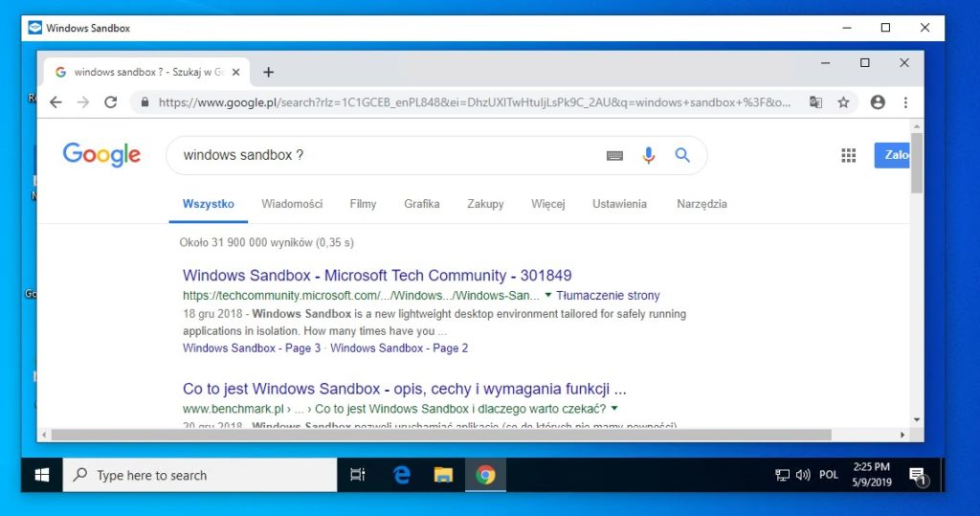The width and height of the screenshot is (980, 516).
Task: Click Tłumaczenie strony link
Action: [608, 295]
